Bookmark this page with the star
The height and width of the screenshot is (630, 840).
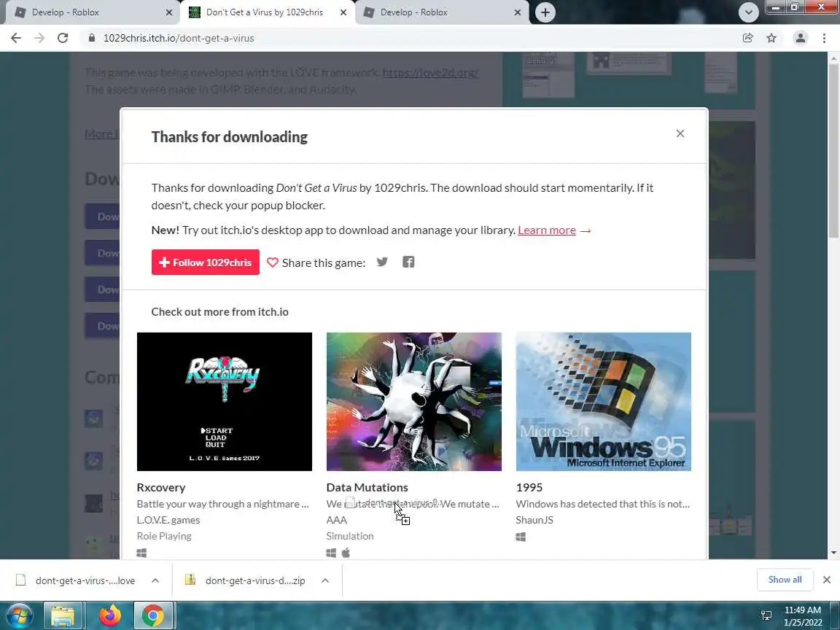click(x=771, y=38)
